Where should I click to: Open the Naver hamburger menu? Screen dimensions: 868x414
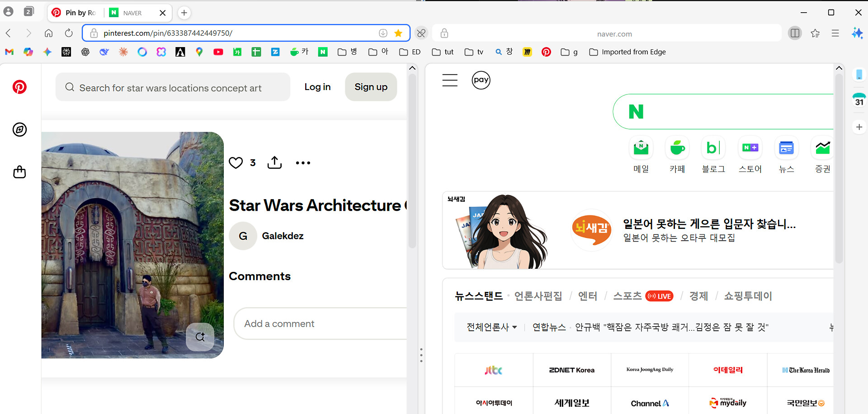[x=450, y=80]
